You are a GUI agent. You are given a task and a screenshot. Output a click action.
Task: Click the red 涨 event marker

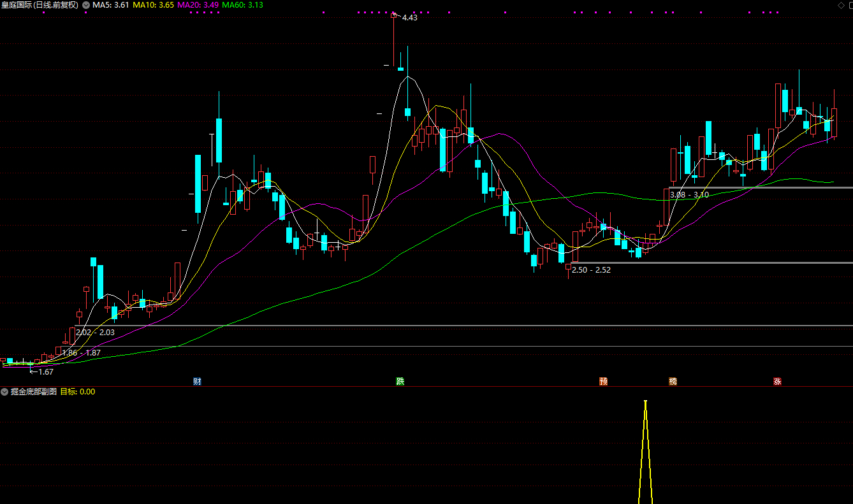pyautogui.click(x=777, y=382)
